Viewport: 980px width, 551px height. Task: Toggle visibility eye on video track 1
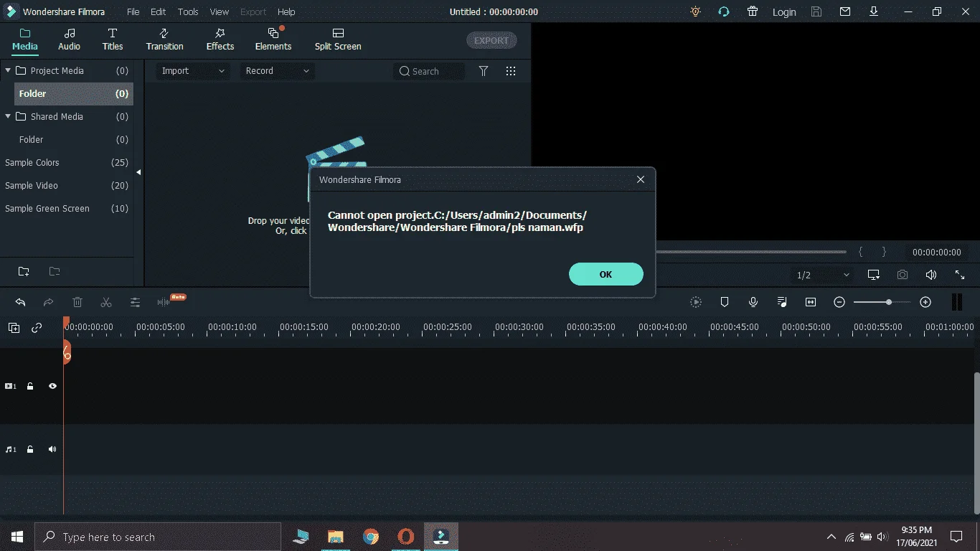tap(52, 386)
